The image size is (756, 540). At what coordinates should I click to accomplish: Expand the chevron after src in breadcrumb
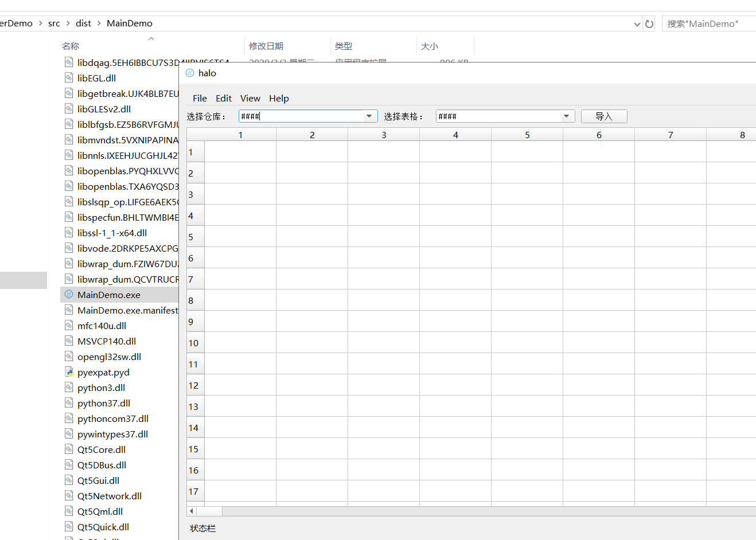(68, 24)
